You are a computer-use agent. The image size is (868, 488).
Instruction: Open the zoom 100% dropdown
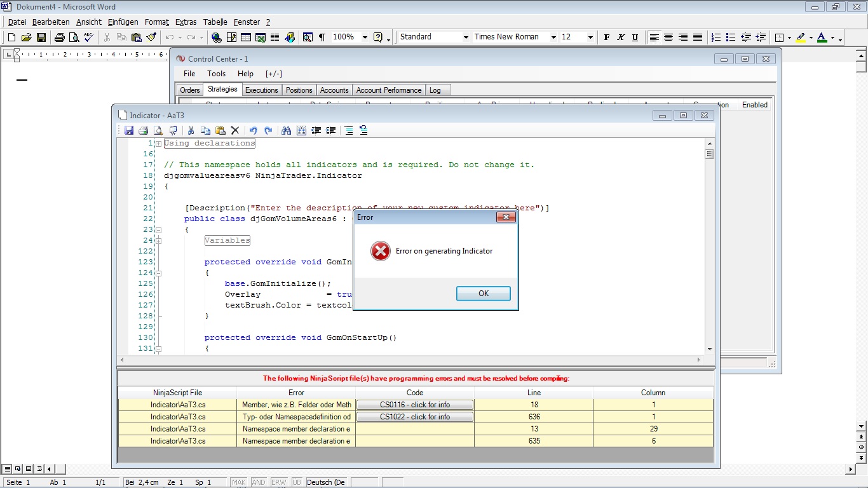(x=365, y=37)
